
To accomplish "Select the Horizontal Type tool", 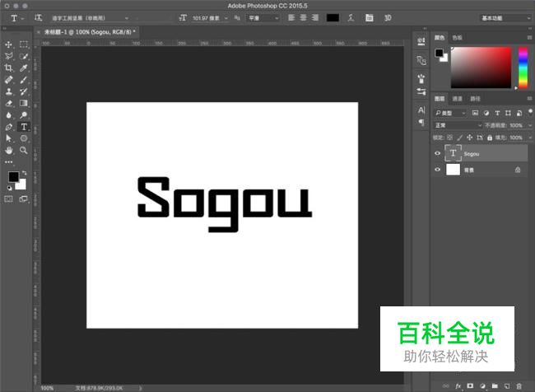I will pos(24,128).
